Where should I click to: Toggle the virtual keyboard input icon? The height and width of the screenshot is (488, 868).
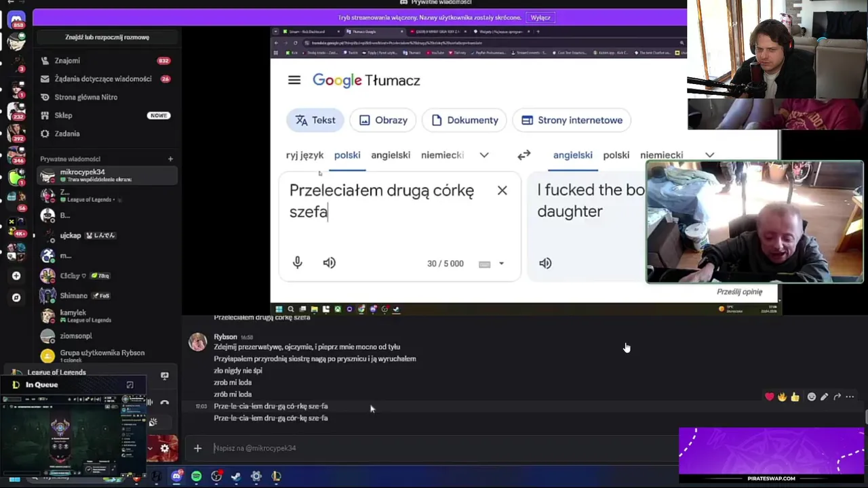[484, 264]
